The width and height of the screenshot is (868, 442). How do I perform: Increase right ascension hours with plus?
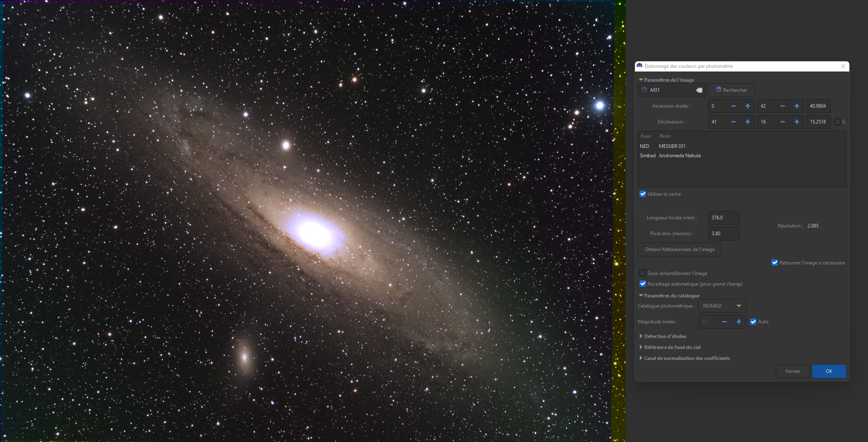coord(747,106)
